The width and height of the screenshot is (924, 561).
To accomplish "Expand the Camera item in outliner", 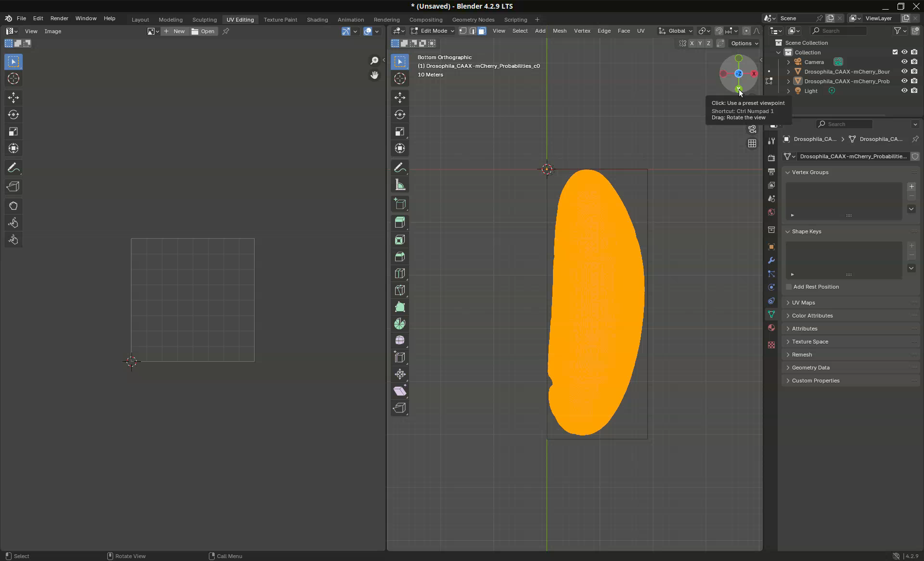I will point(788,62).
